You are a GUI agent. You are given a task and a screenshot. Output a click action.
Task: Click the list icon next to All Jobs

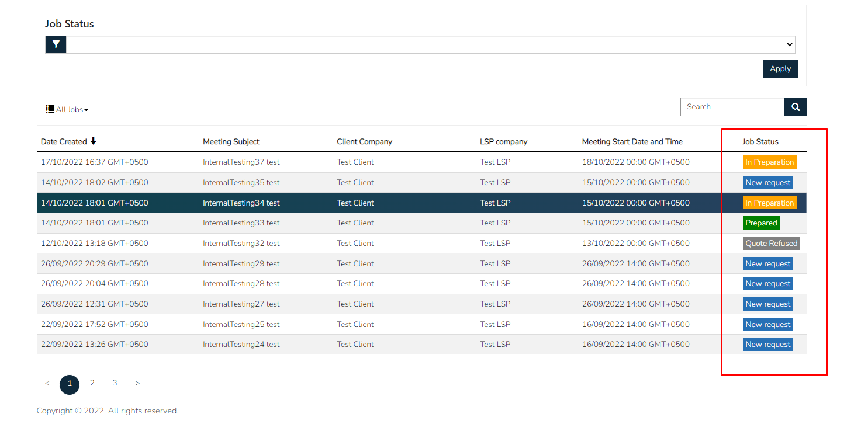[x=49, y=109]
